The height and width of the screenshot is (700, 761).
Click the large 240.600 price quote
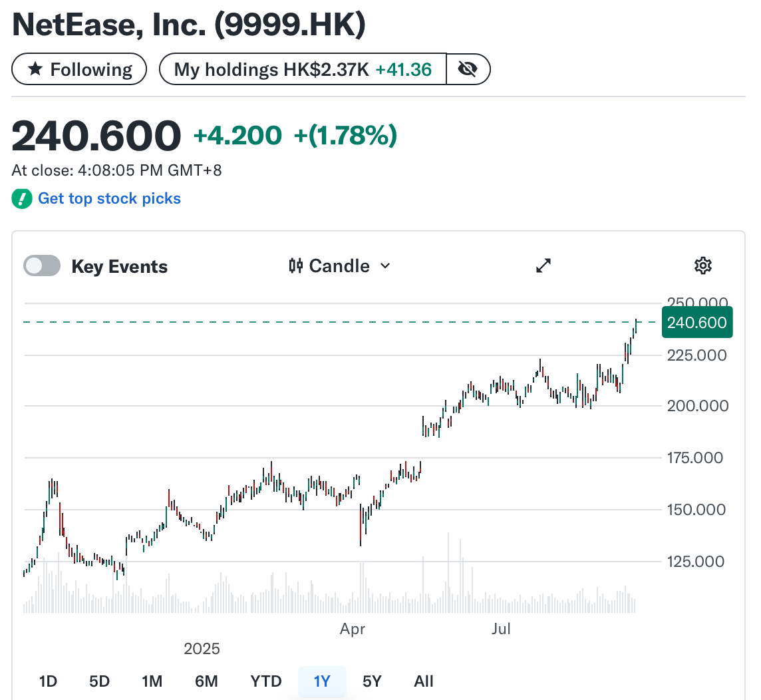96,136
